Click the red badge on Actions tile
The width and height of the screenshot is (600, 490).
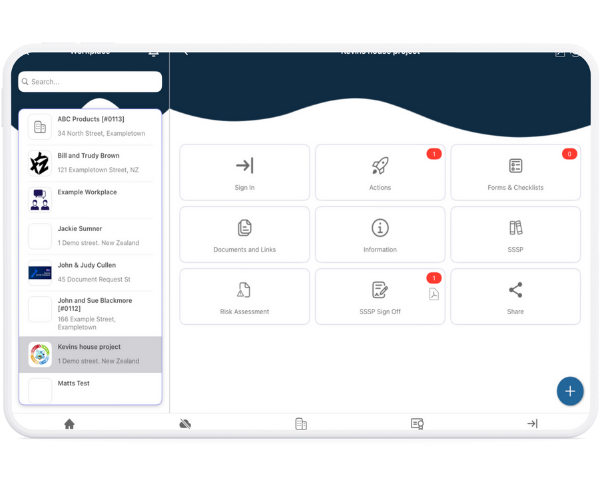pos(434,154)
